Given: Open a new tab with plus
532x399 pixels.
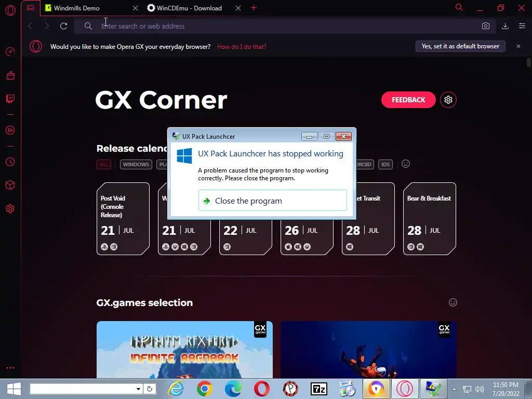Looking at the screenshot, I should (x=254, y=7).
